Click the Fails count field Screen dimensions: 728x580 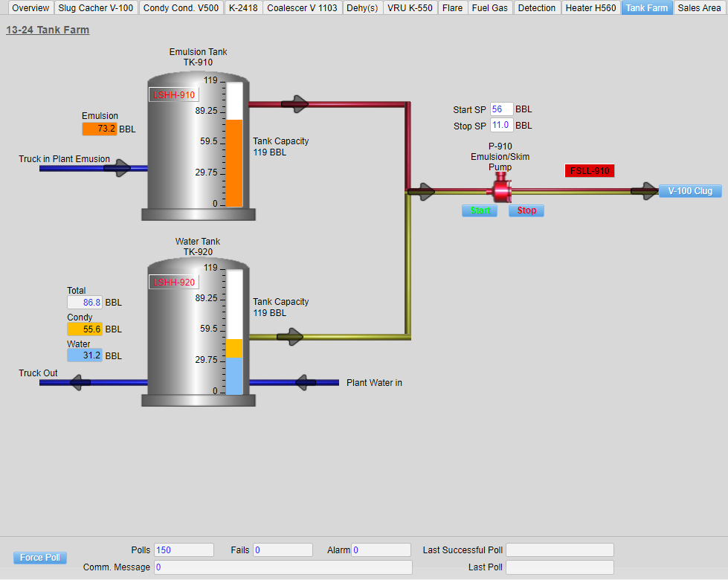coord(283,550)
